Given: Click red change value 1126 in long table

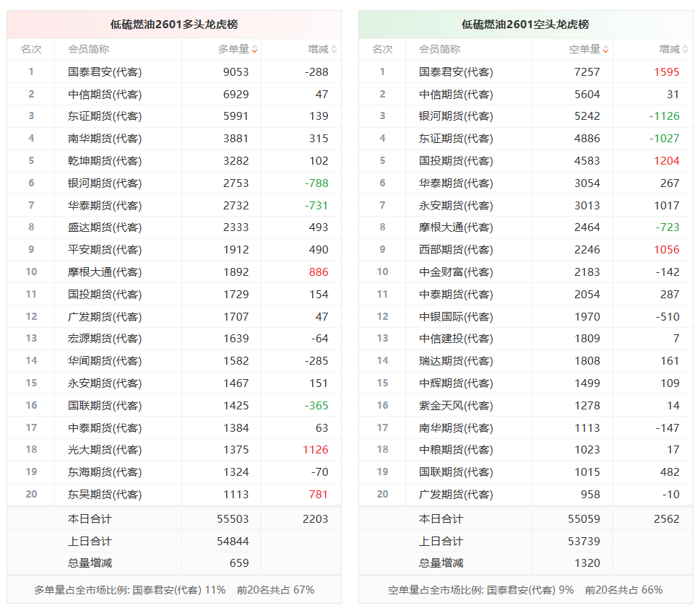Looking at the screenshot, I should click(x=316, y=450).
